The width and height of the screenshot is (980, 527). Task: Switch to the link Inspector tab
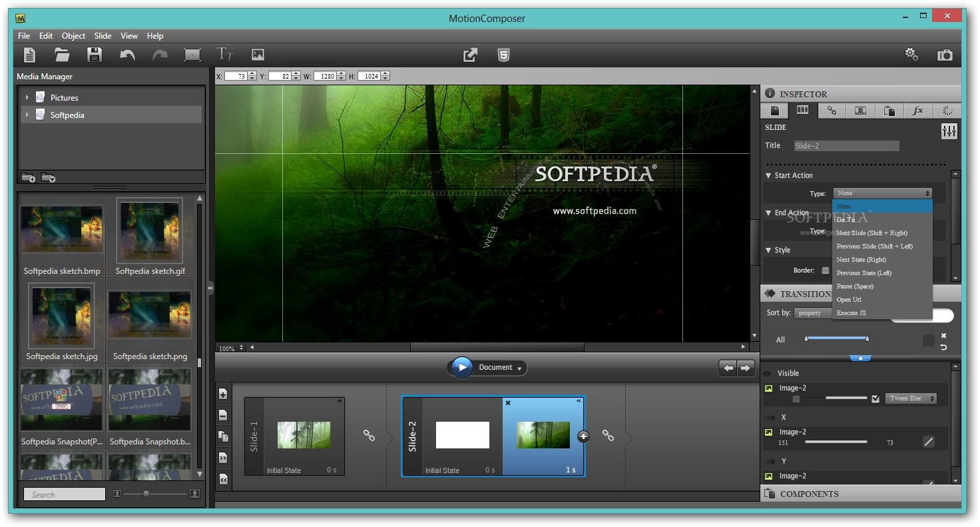click(832, 111)
